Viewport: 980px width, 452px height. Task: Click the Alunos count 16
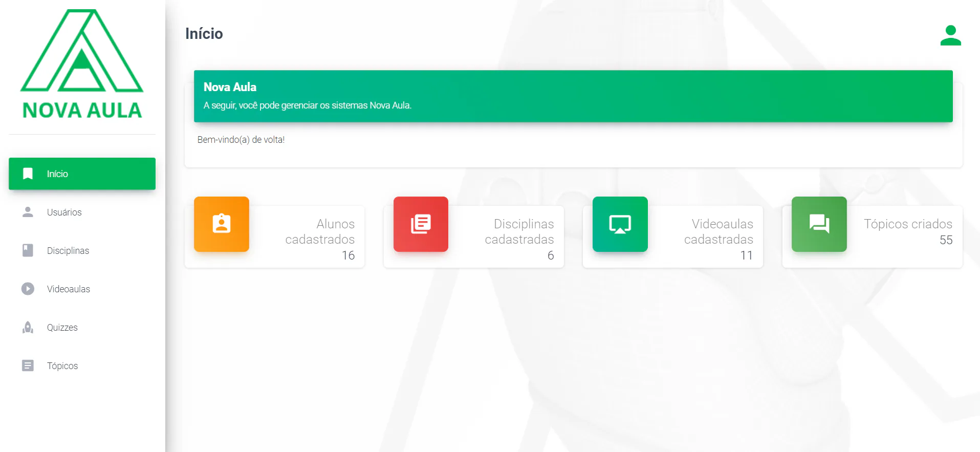[x=348, y=255]
